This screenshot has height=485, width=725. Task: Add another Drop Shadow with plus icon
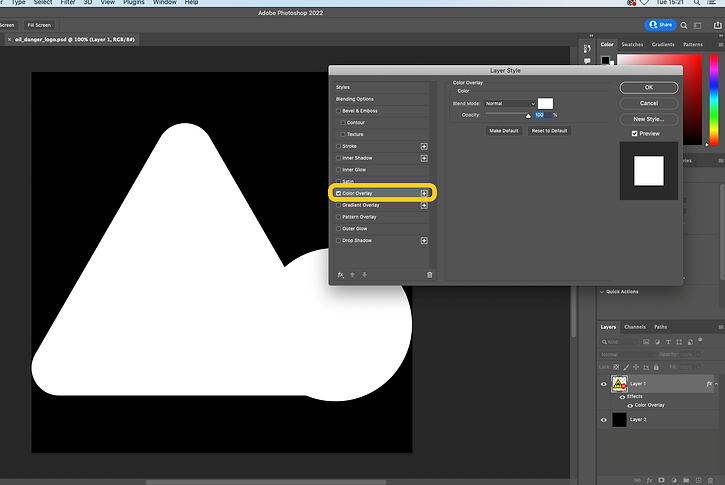pos(424,240)
